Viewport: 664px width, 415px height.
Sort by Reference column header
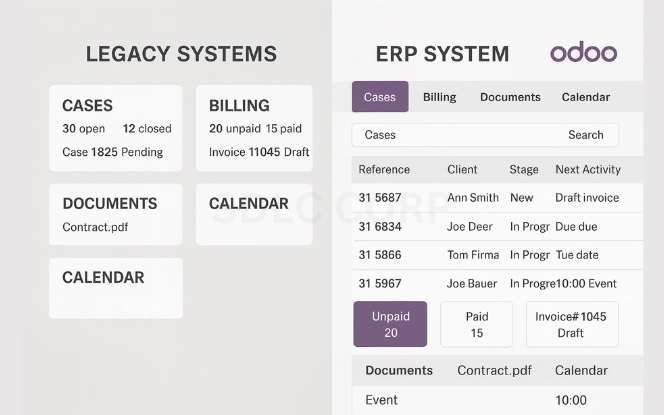point(384,169)
